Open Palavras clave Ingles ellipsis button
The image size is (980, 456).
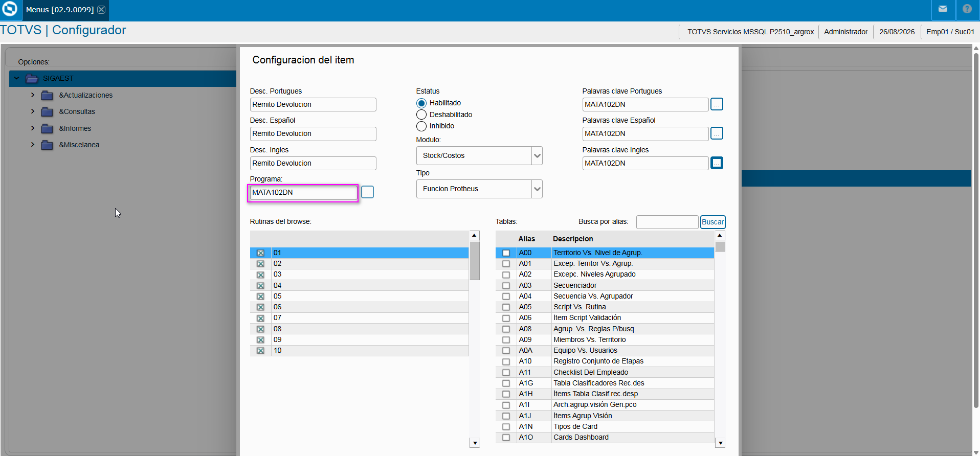(x=717, y=163)
